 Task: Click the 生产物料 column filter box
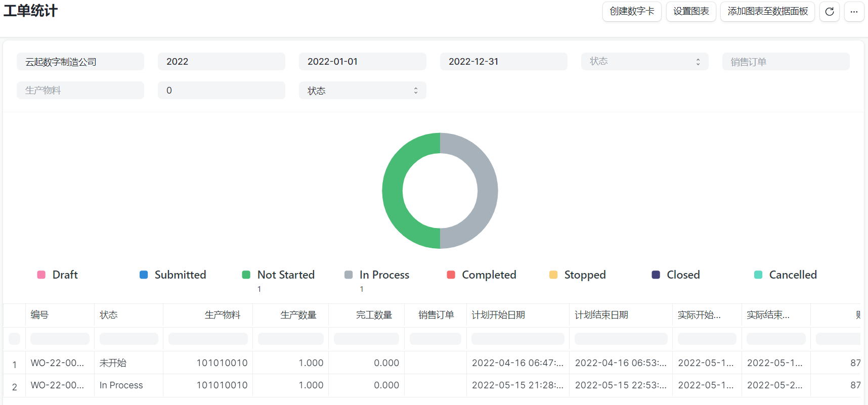[x=208, y=339]
